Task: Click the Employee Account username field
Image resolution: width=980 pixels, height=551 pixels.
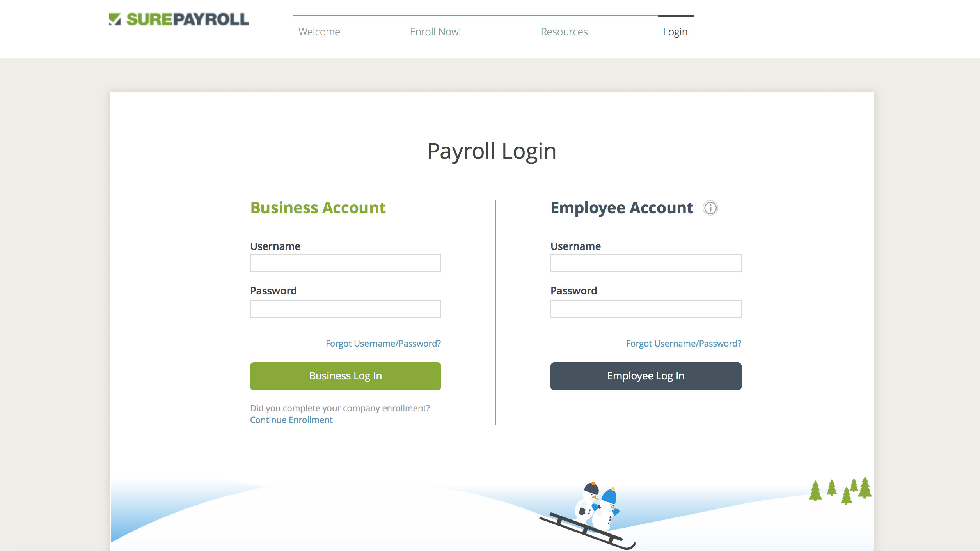Action: pos(646,263)
